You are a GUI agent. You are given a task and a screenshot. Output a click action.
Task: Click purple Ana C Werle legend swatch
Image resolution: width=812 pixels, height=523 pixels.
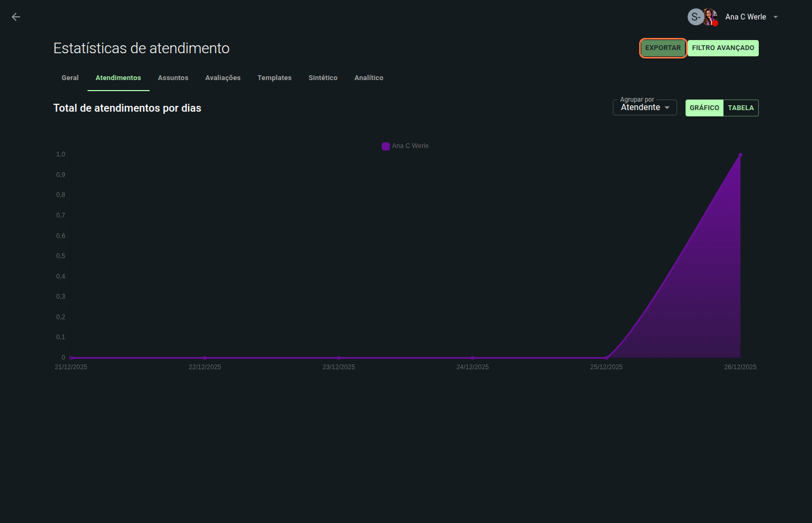tap(386, 146)
